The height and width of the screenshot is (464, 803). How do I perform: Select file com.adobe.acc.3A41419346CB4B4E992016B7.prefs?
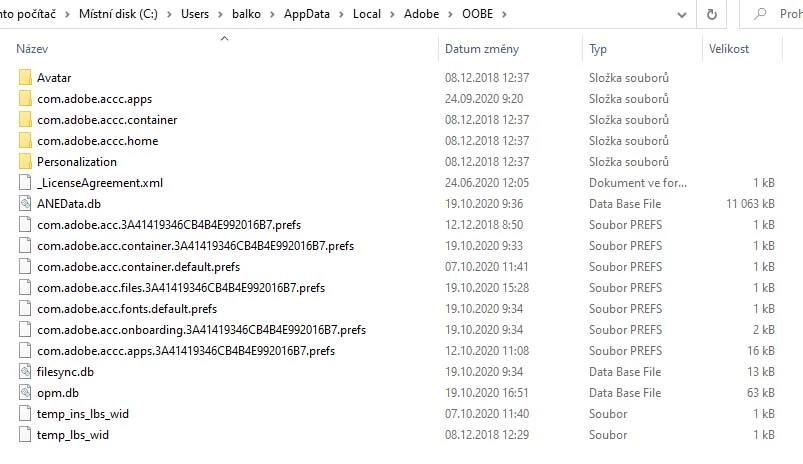(169, 224)
